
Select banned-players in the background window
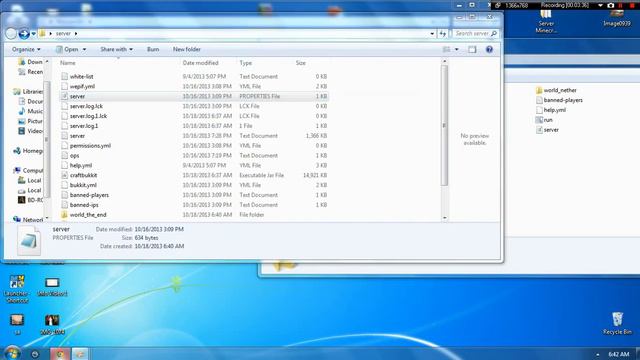(x=559, y=100)
